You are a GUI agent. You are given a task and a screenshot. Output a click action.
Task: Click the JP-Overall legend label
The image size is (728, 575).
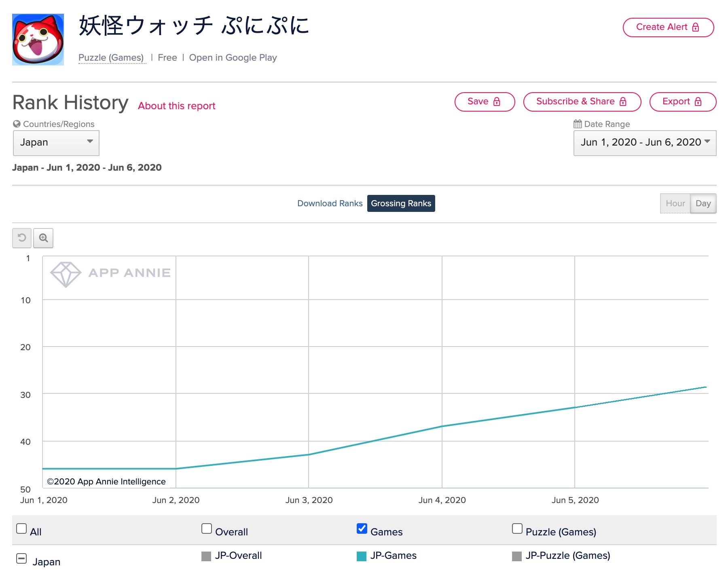(x=238, y=556)
